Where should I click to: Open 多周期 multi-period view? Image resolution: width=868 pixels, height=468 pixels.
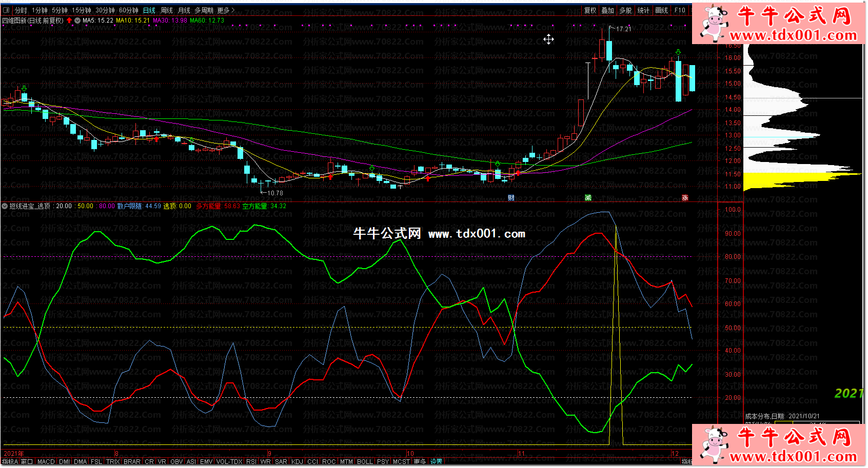[204, 10]
